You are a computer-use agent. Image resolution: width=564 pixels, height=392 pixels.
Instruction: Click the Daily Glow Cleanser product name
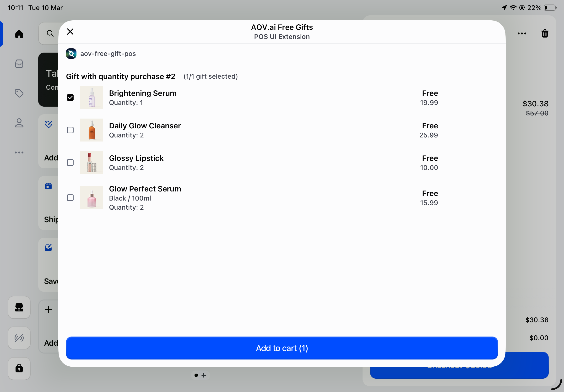tap(145, 125)
